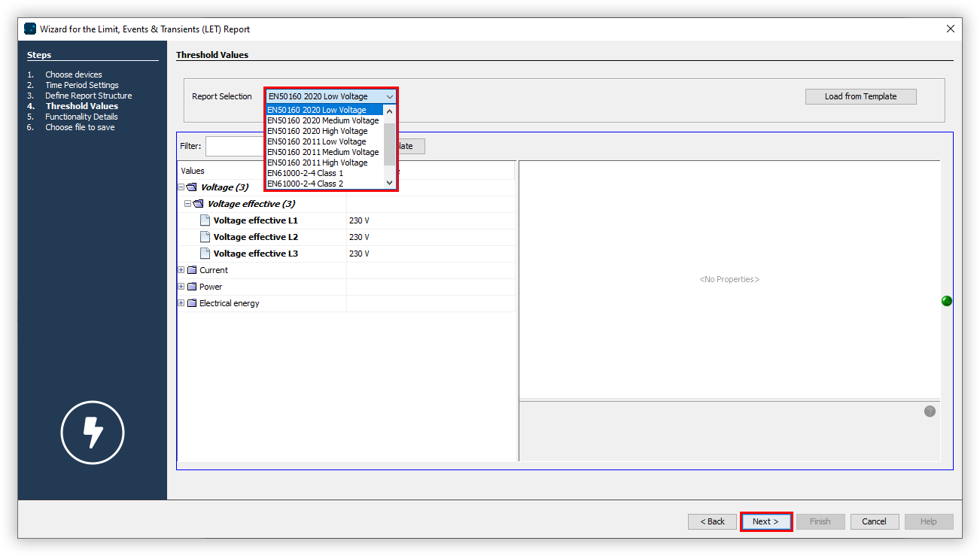Collapse the Voltage effective (3) node
The height and width of the screenshot is (556, 980).
(188, 204)
